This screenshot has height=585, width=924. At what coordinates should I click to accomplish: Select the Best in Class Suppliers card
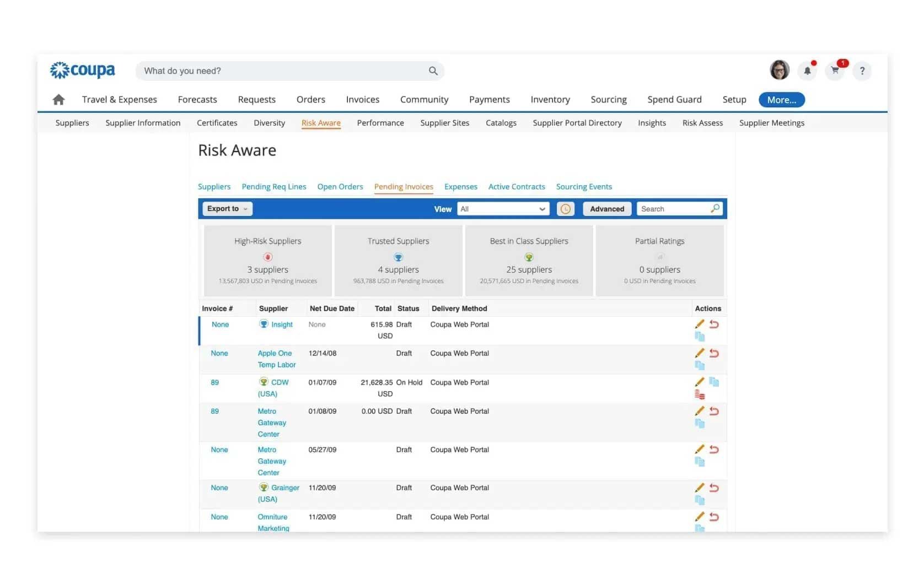529,260
